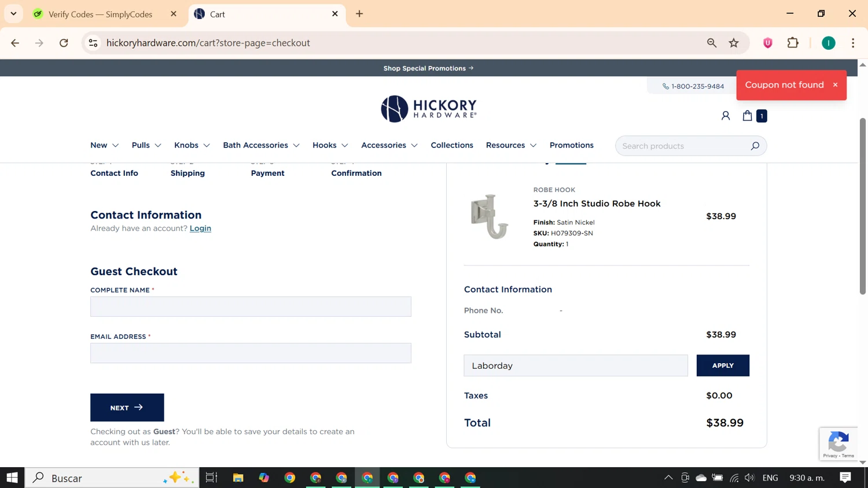This screenshot has height=488, width=868.
Task: Click the Apply coupon button
Action: coord(723,365)
